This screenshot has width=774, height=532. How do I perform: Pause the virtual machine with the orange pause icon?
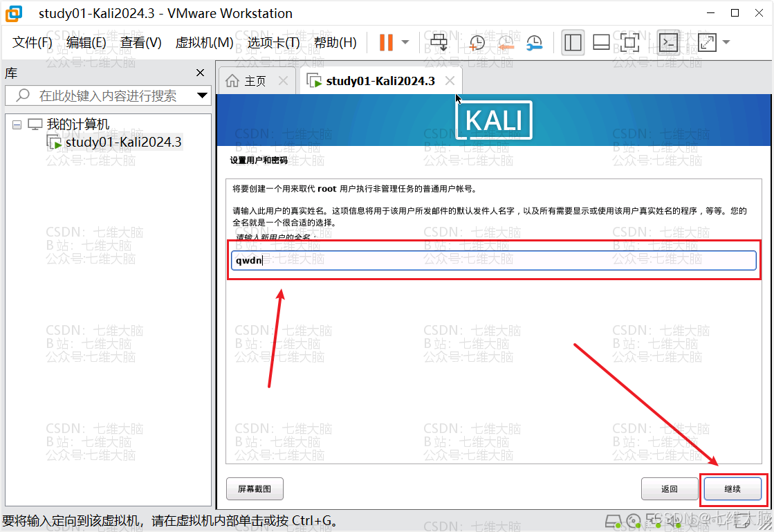[386, 42]
